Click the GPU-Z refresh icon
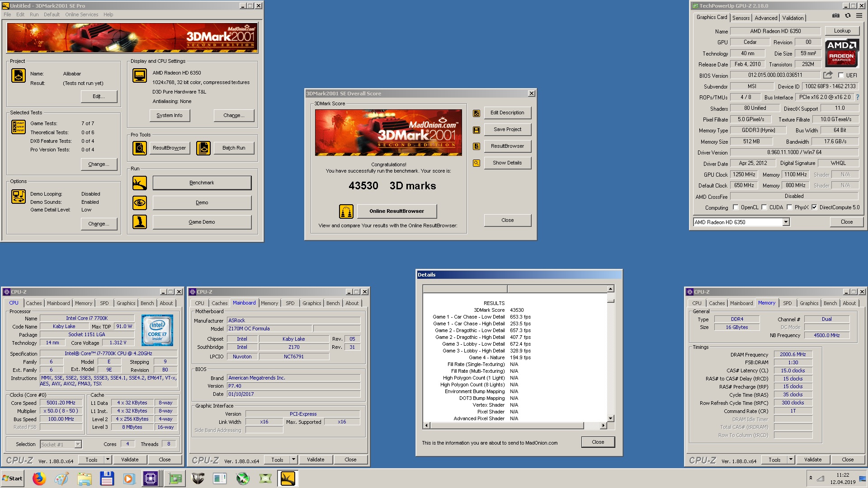868x488 pixels. pos(848,15)
